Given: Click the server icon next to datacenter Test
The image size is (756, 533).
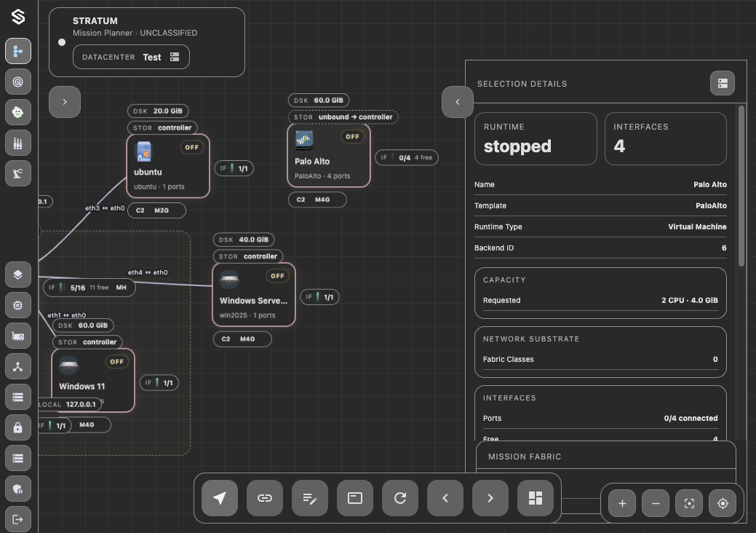Looking at the screenshot, I should tap(175, 57).
